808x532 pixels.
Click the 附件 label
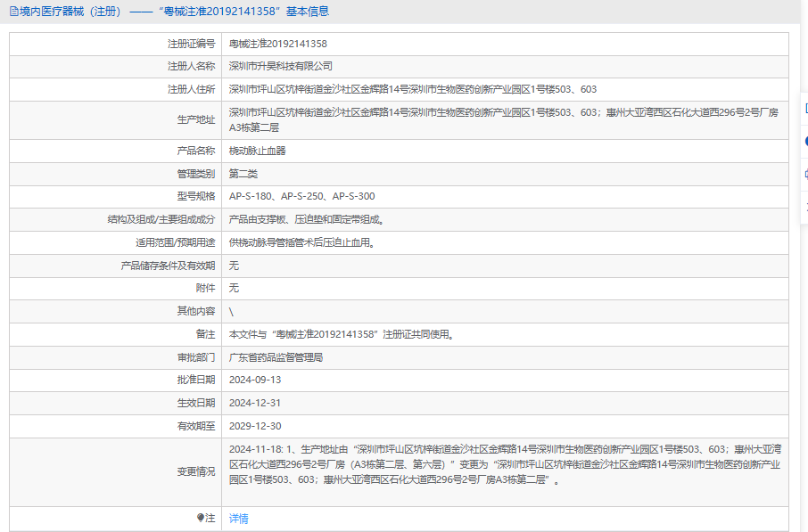point(205,288)
